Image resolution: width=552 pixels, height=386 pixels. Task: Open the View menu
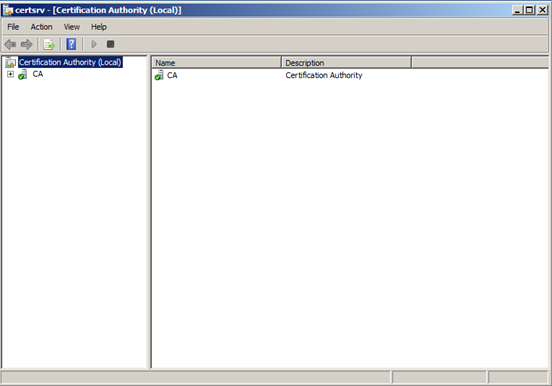pos(72,27)
